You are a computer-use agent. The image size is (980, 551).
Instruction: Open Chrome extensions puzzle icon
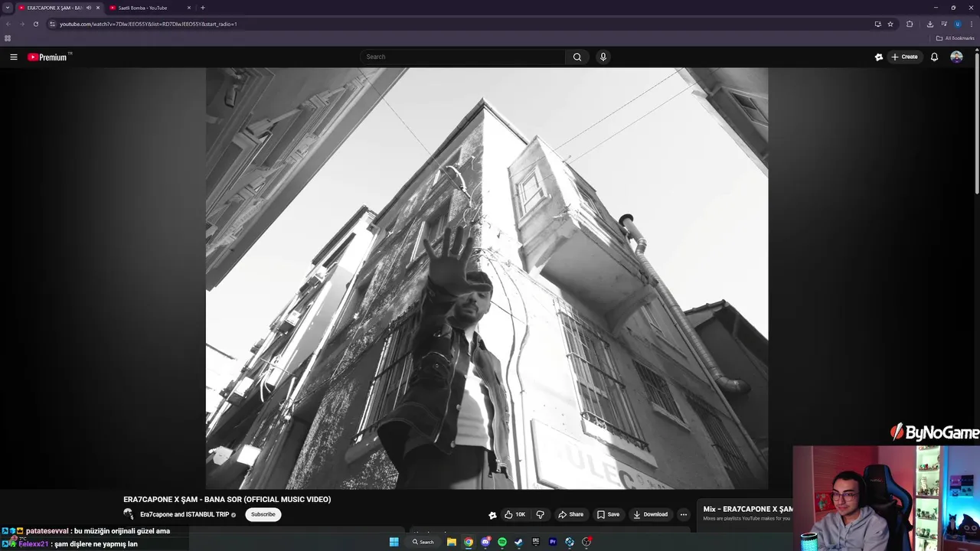(910, 24)
